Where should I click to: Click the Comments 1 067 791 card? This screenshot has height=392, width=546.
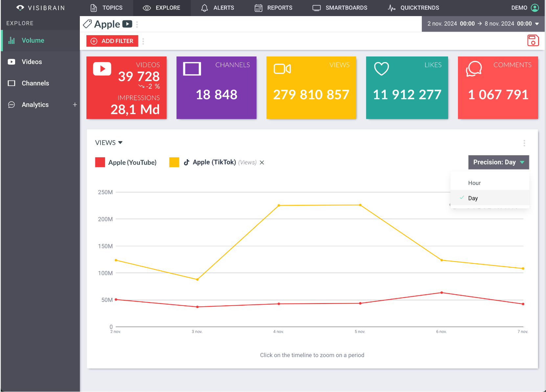tap(498, 88)
